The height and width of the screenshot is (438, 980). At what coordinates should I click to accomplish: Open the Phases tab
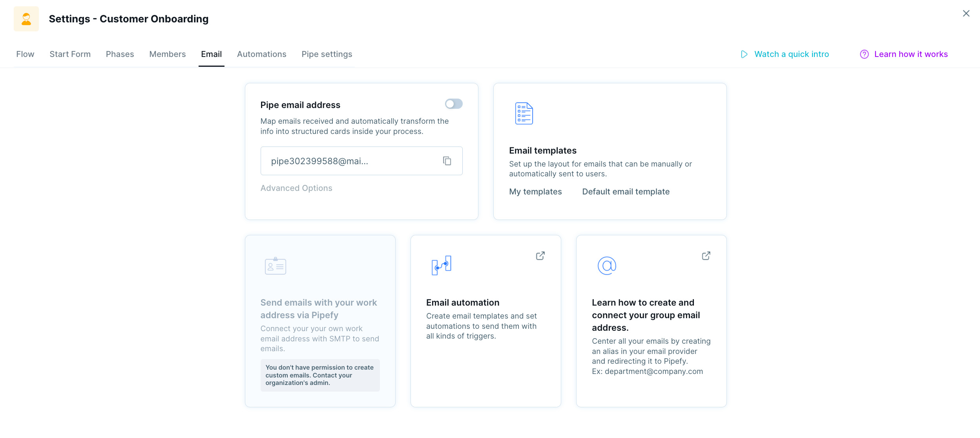coord(120,54)
